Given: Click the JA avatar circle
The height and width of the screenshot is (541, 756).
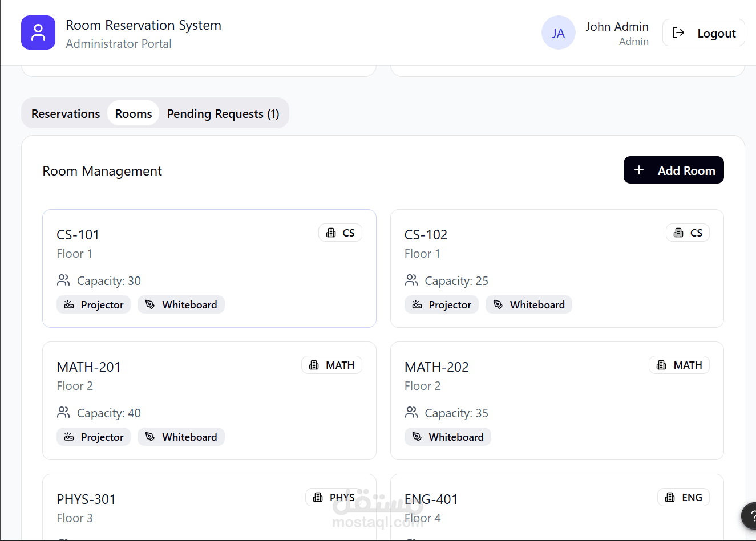Looking at the screenshot, I should click(x=558, y=33).
